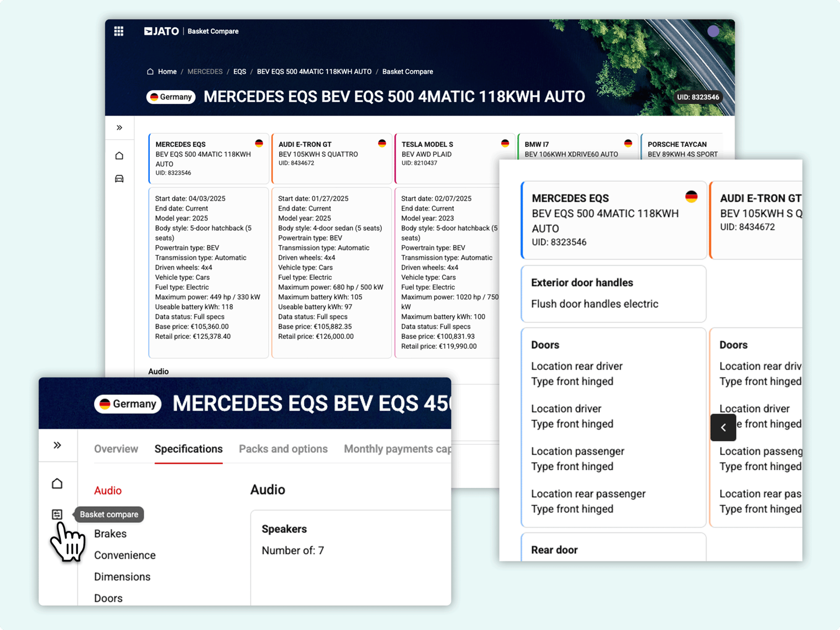Click the German flag on the MERCEDES EQS card
Screen dimensions: 840x630
click(259, 144)
